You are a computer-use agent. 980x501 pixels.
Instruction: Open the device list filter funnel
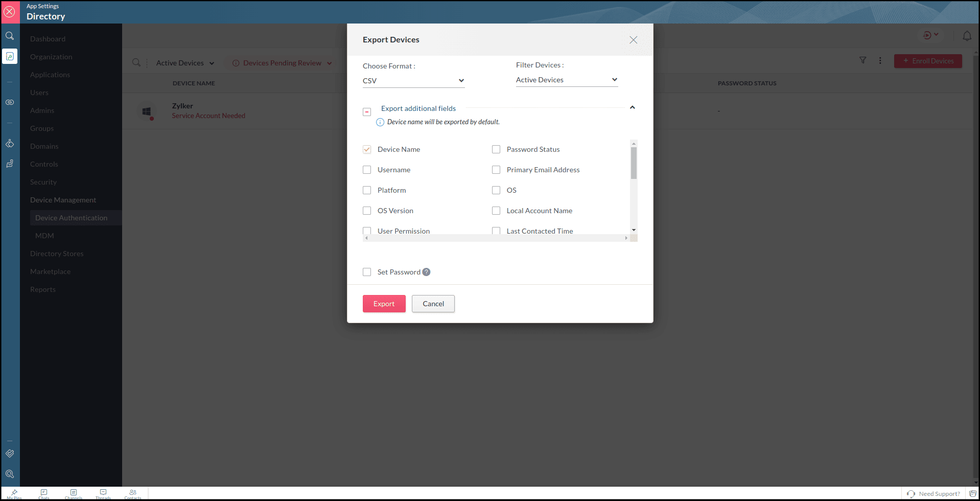(x=863, y=60)
